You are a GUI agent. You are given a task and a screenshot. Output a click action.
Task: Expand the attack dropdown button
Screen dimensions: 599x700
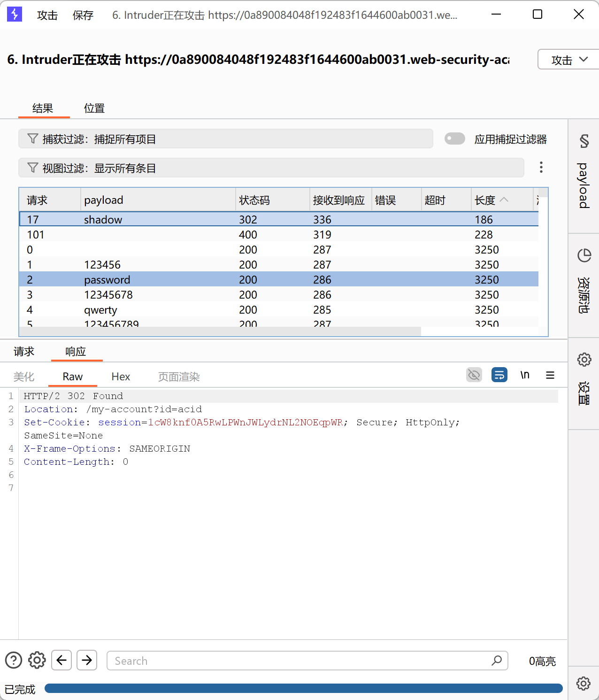coord(569,60)
